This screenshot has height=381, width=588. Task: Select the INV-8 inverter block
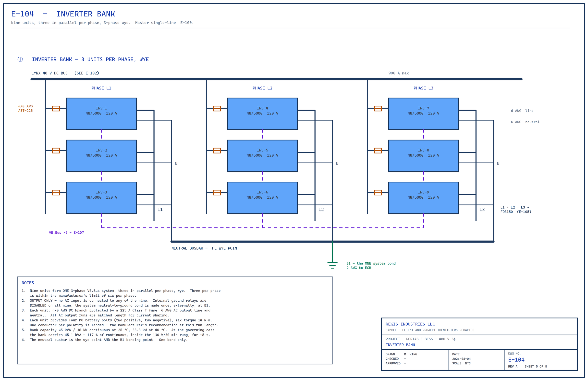tap(423, 156)
